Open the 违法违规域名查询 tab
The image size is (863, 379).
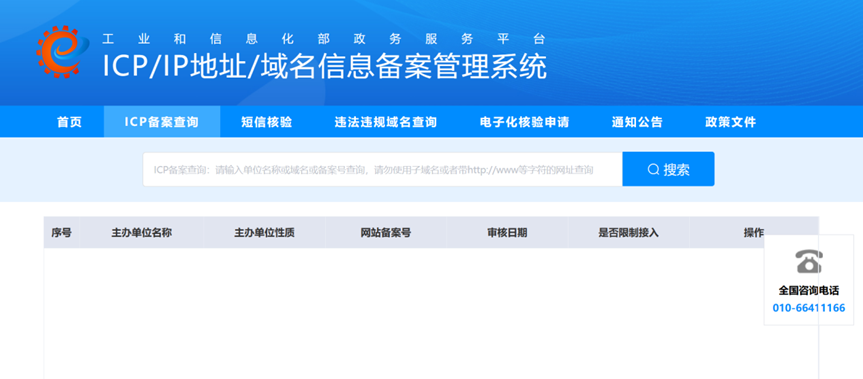coord(385,122)
